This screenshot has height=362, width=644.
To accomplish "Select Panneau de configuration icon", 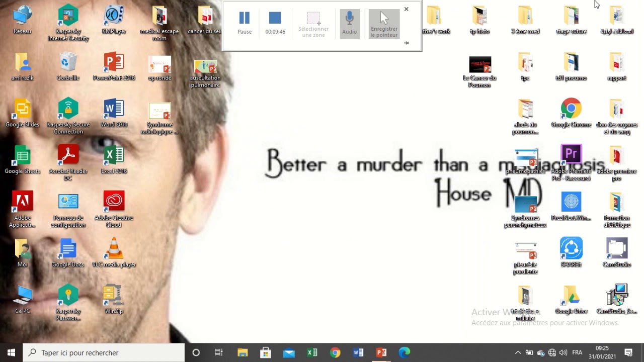I will [68, 210].
